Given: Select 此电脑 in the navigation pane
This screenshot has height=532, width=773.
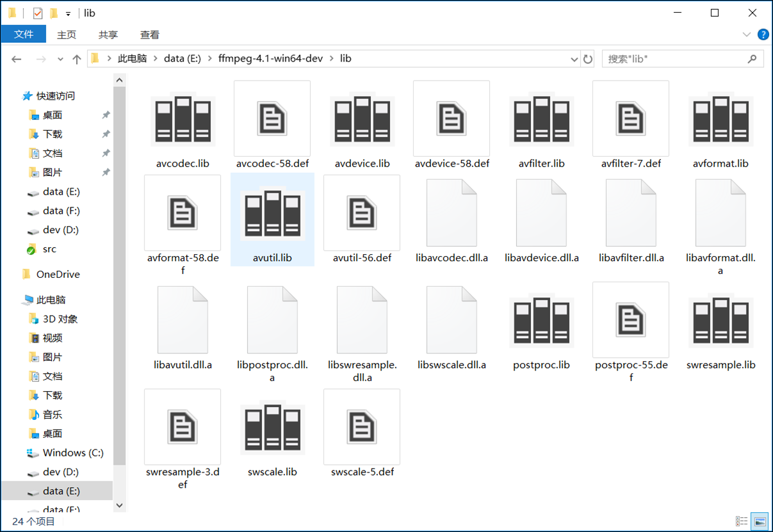Looking at the screenshot, I should pos(51,300).
